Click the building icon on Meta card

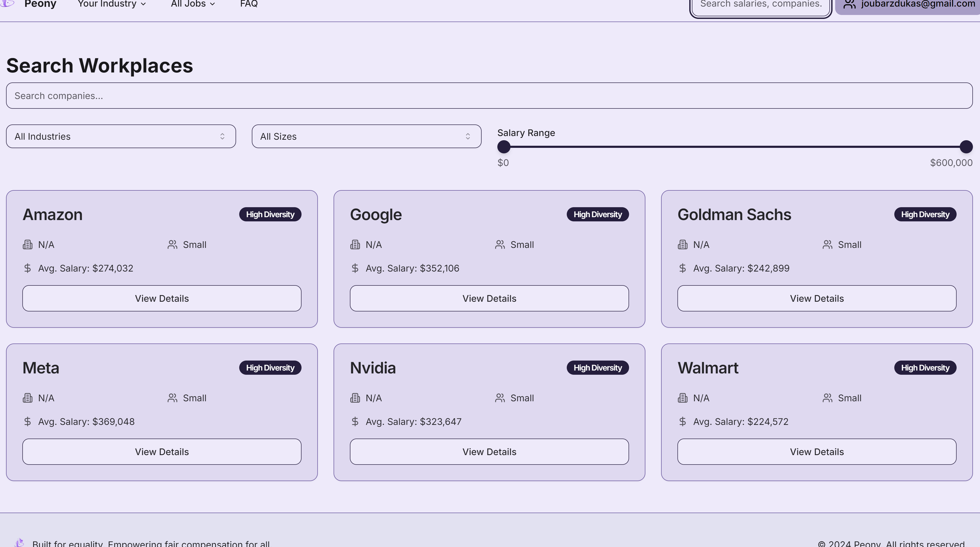27,398
